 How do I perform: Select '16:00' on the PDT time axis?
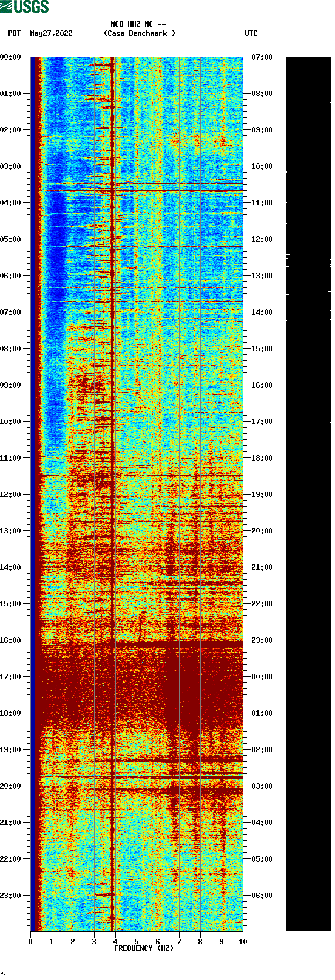[11, 640]
